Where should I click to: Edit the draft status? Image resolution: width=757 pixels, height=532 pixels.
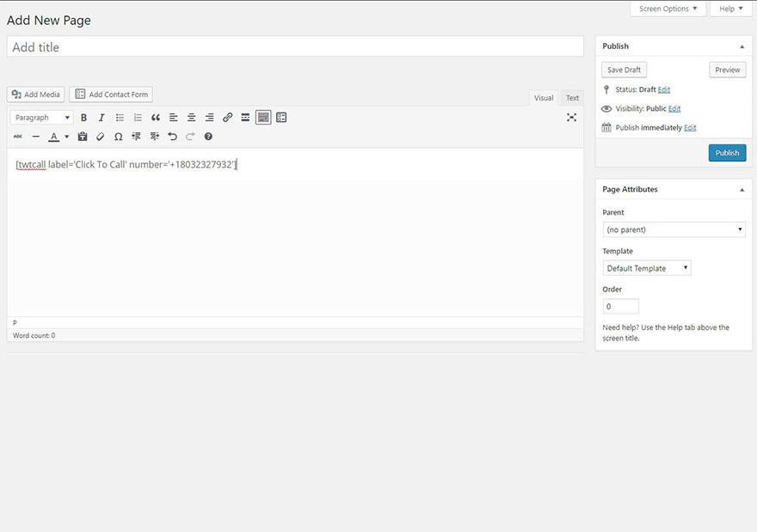[664, 89]
